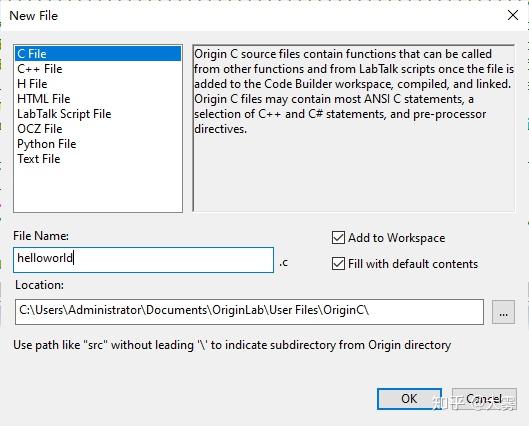Close the New File dialog window
This screenshot has height=426, width=529.
(x=513, y=15)
